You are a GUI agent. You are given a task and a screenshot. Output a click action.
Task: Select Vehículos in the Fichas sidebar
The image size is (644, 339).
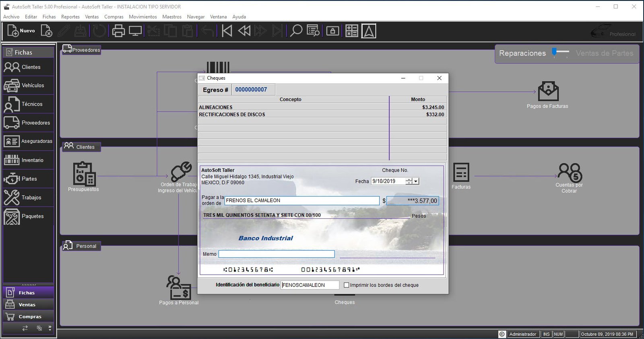tap(28, 85)
